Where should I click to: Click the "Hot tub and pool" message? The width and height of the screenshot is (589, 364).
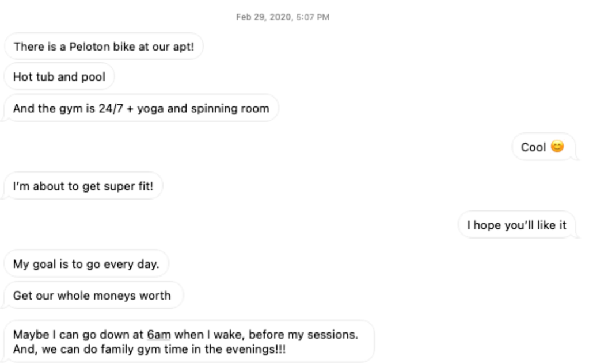(x=59, y=76)
